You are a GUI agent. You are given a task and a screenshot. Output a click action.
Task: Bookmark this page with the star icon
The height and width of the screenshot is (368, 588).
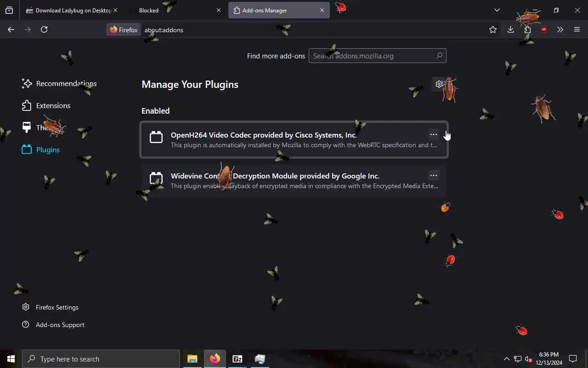tap(493, 29)
